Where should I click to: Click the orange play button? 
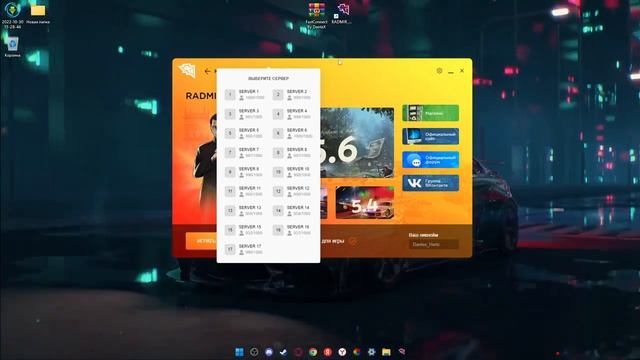coord(201,241)
